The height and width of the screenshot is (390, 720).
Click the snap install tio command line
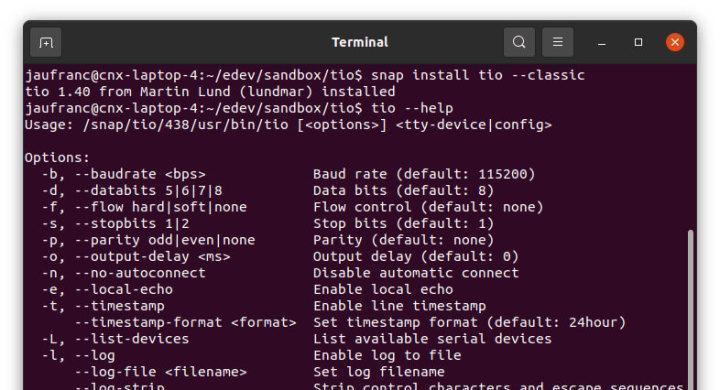point(305,75)
